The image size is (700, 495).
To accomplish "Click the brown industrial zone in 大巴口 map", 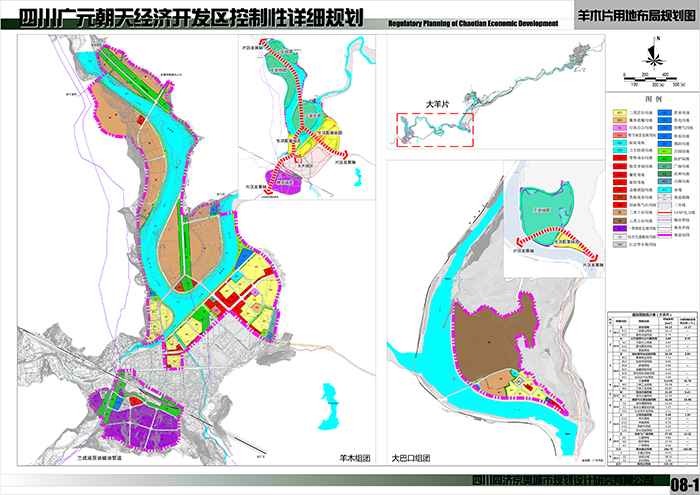I will (x=489, y=341).
